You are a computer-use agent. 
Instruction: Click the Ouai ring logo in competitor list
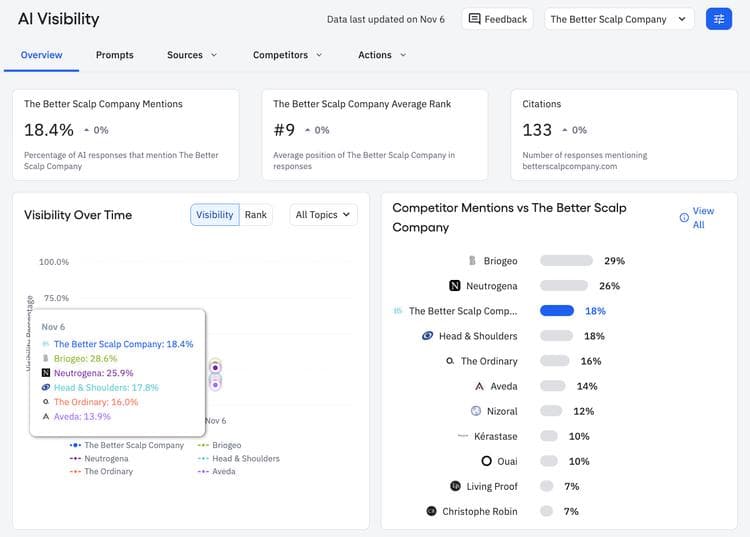pos(486,461)
